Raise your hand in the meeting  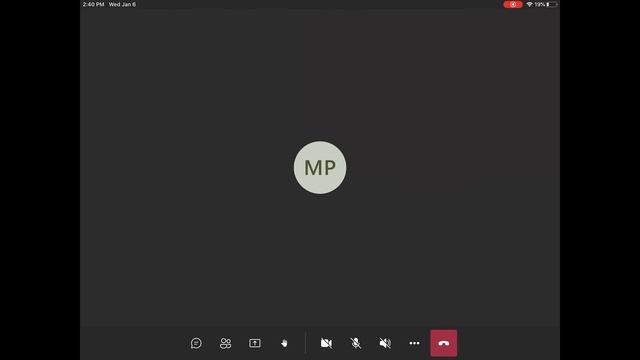coord(284,343)
